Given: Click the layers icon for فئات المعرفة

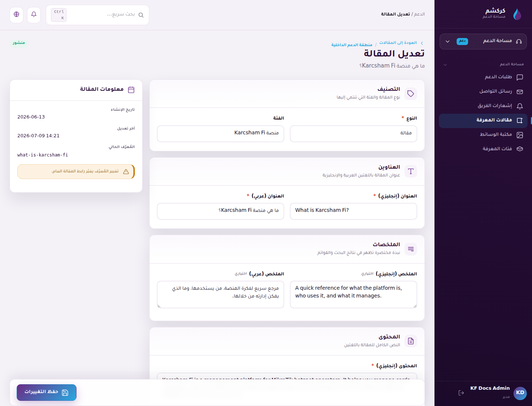Looking at the screenshot, I should click(x=520, y=149).
